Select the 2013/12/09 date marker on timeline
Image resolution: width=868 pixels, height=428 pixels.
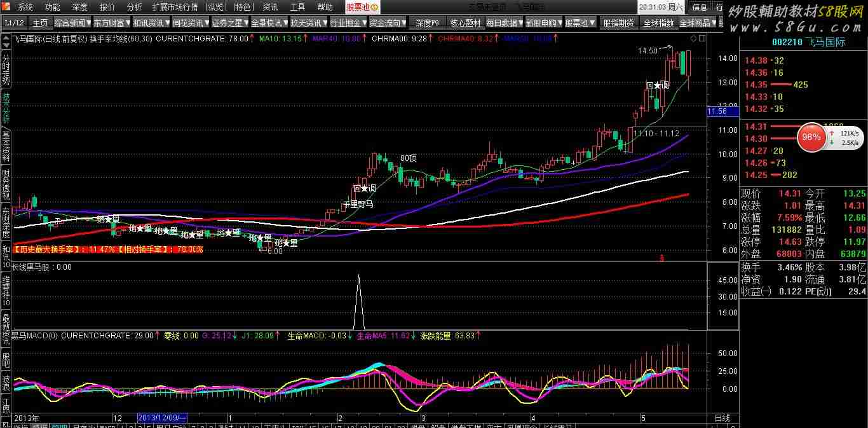[162, 418]
